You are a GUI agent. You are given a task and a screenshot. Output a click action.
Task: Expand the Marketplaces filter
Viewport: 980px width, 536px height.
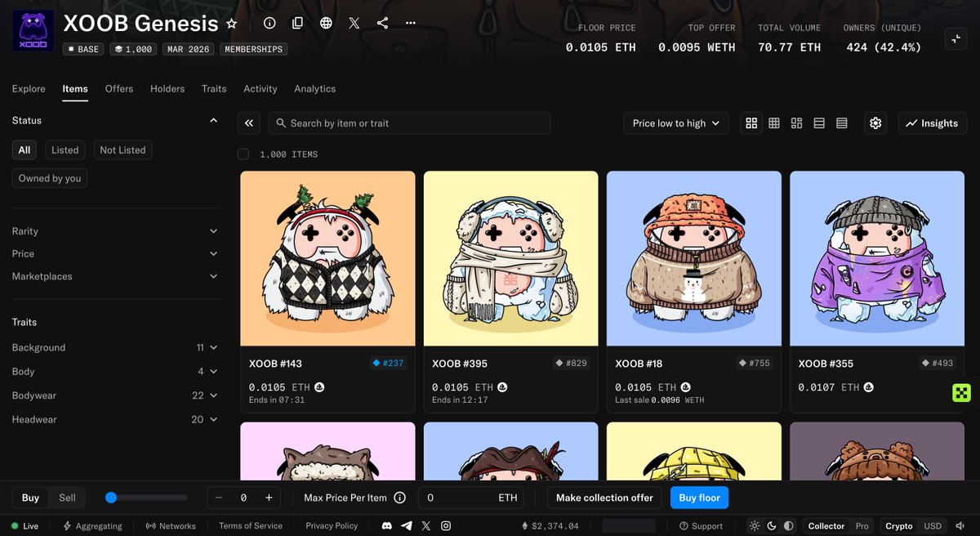pyautogui.click(x=115, y=276)
